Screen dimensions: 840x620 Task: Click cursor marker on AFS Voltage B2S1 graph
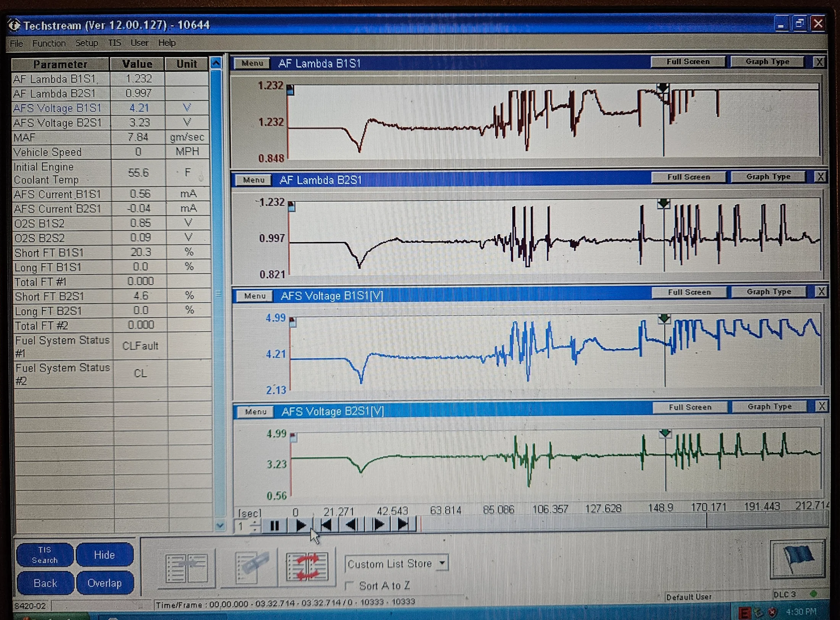[x=665, y=434]
